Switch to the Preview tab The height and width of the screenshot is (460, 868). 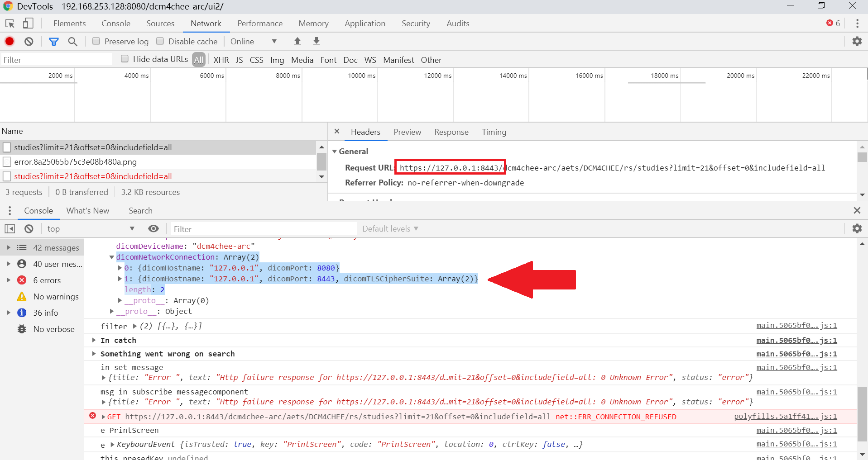(x=407, y=132)
